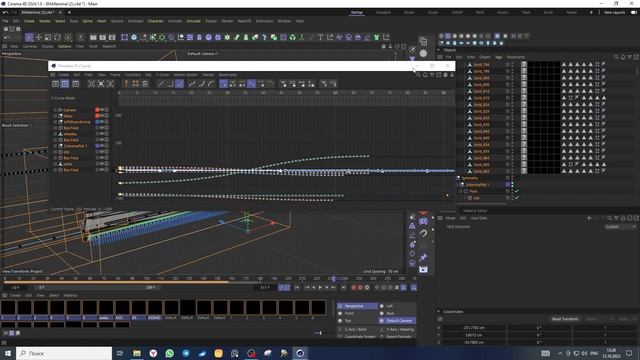Viewport: 640px width, 360px height.
Task: Collapse the Coordinates section
Action: click(439, 311)
